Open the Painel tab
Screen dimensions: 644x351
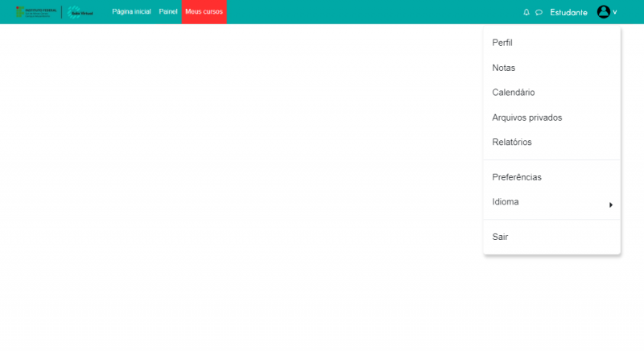pos(168,11)
